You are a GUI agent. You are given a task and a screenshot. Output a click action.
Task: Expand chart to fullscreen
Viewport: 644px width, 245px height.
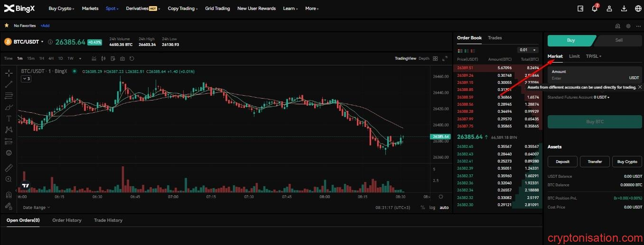(445, 59)
